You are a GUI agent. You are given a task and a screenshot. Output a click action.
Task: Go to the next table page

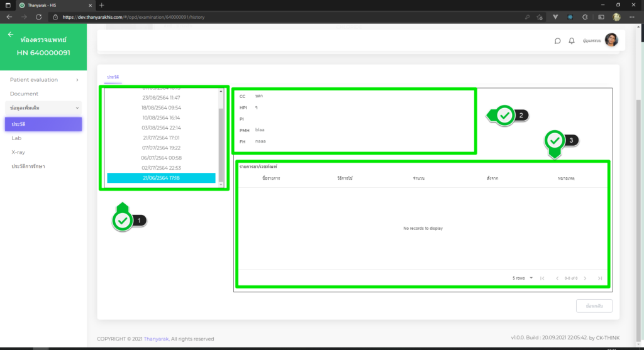(x=585, y=278)
